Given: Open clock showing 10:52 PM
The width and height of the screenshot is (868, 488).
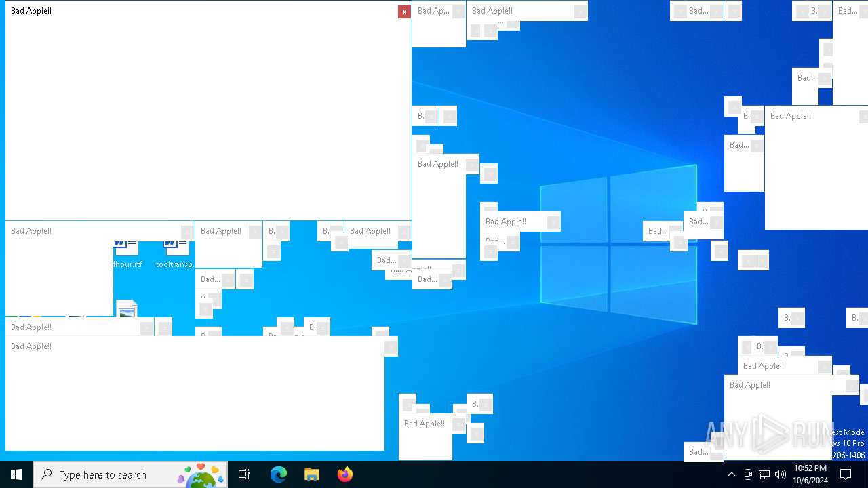Looking at the screenshot, I should point(810,474).
